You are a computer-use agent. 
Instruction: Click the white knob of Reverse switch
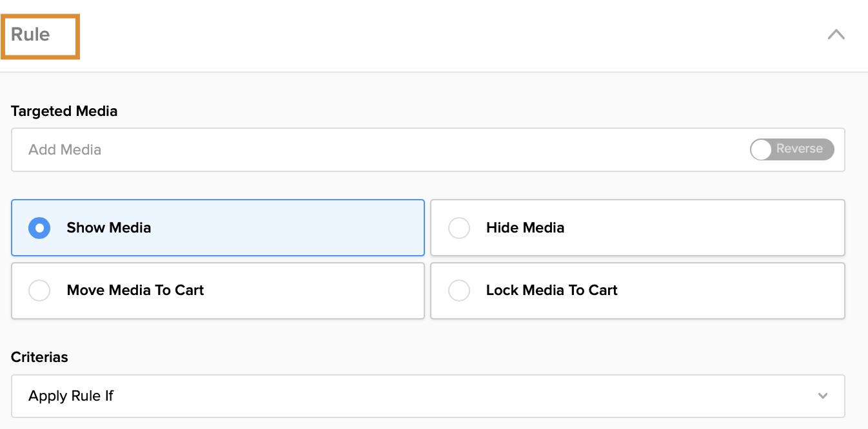point(762,149)
